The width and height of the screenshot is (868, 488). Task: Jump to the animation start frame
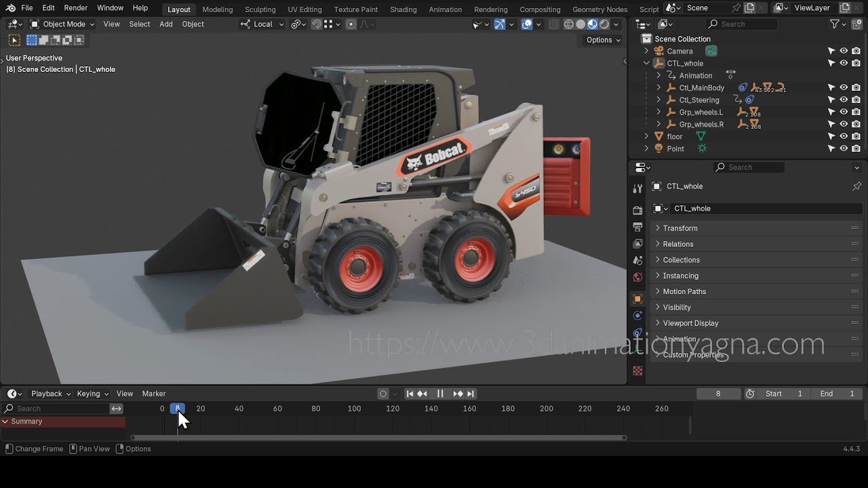click(x=410, y=394)
